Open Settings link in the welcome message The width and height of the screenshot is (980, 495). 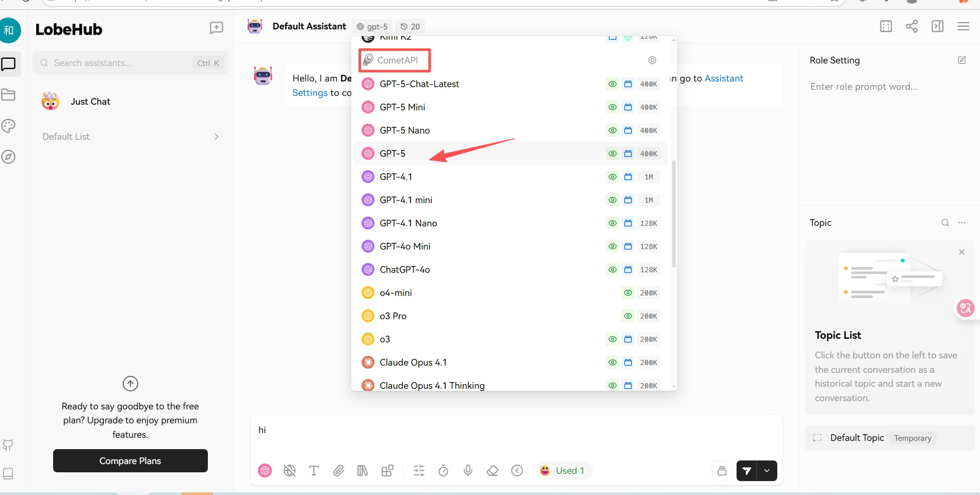309,93
